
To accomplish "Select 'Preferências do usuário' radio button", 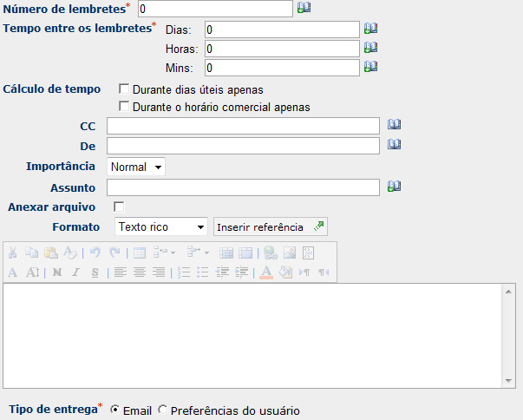I will click(163, 410).
